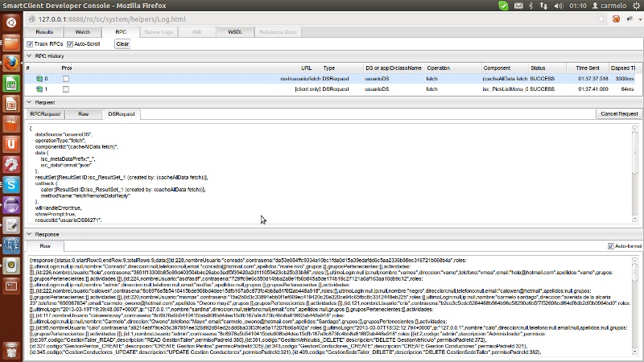Open Skype from the launcher
The height and width of the screenshot is (362, 644).
(x=12, y=184)
